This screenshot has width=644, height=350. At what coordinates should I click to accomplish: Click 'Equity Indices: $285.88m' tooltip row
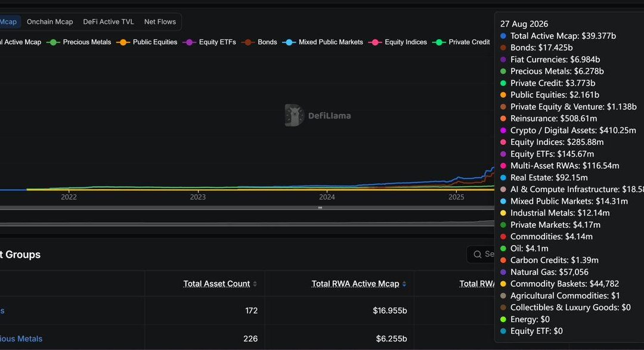coord(552,142)
